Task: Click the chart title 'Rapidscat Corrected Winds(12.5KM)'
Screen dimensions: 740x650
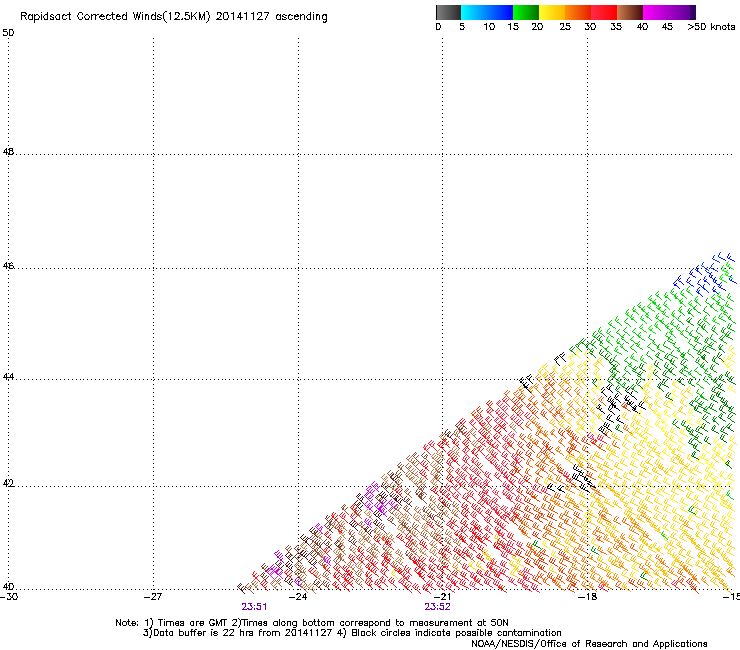Action: (x=115, y=17)
